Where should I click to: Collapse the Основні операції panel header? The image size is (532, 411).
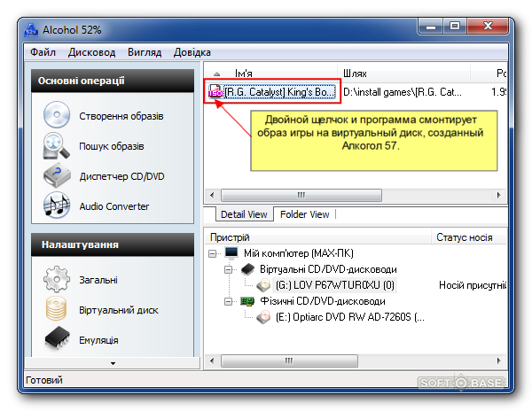[x=113, y=81]
